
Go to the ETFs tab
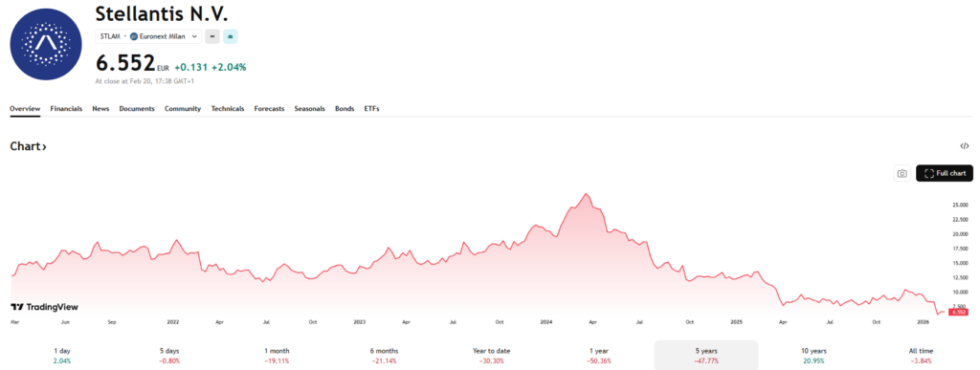click(x=372, y=109)
